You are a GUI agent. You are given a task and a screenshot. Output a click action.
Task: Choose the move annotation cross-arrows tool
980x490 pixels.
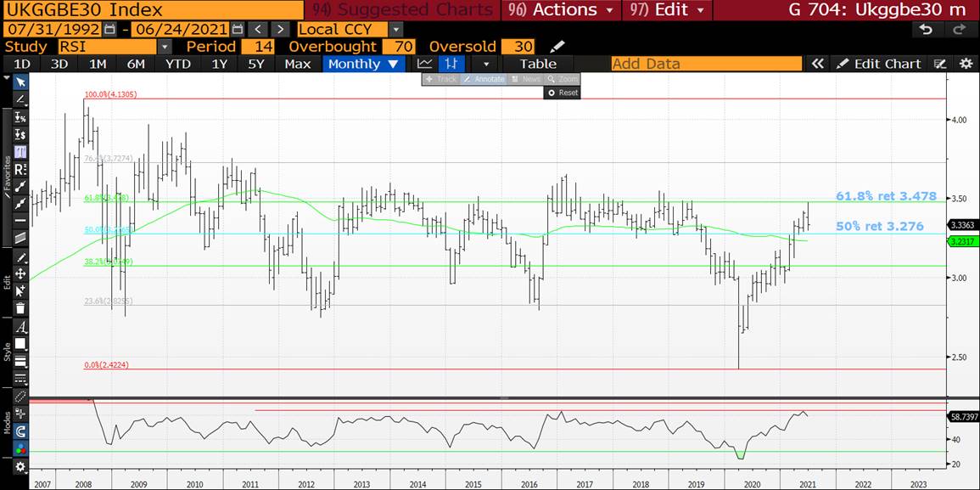tap(20, 273)
